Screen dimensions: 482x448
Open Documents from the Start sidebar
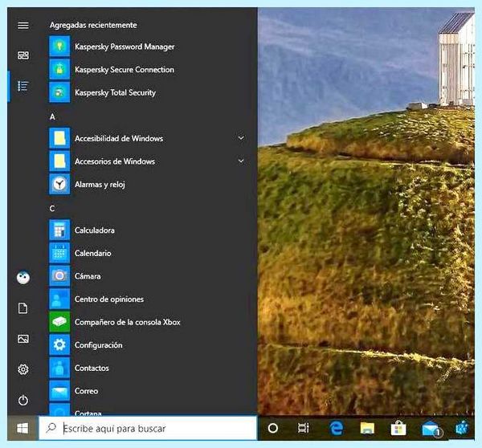[23, 308]
